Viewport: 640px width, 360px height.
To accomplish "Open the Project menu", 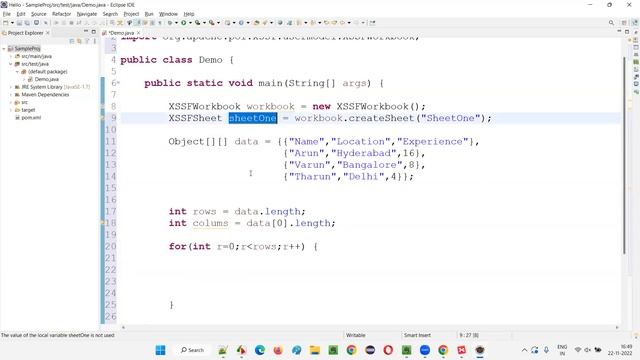I will pyautogui.click(x=131, y=14).
